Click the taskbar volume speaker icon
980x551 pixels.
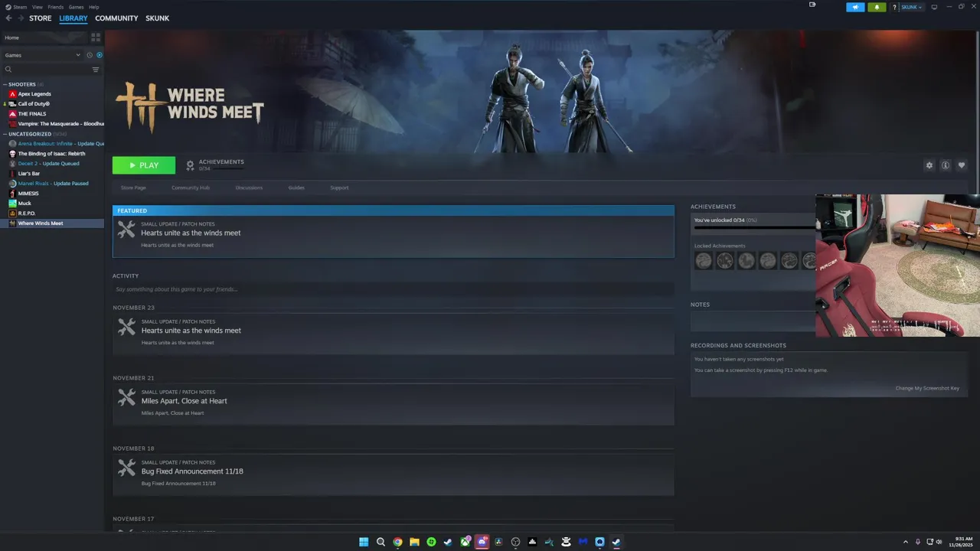pos(939,542)
